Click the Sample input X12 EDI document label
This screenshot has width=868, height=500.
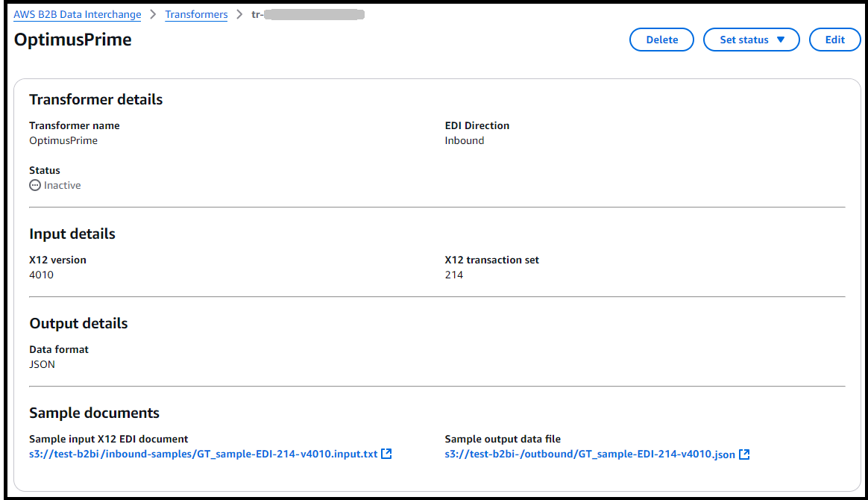pyautogui.click(x=109, y=439)
